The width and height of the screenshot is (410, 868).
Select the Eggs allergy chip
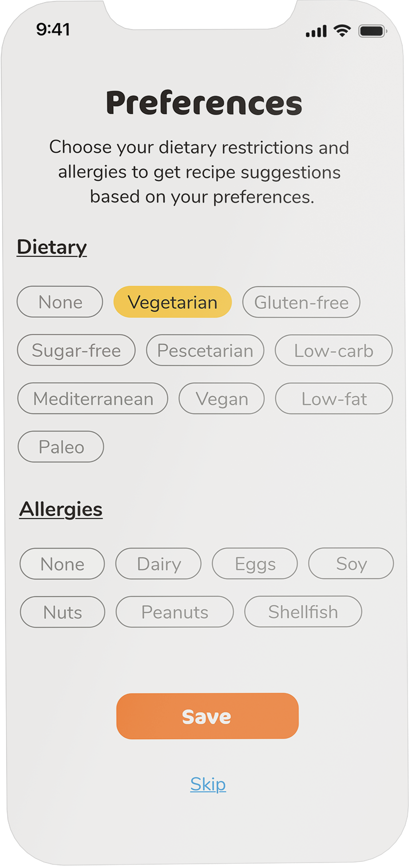click(x=255, y=564)
